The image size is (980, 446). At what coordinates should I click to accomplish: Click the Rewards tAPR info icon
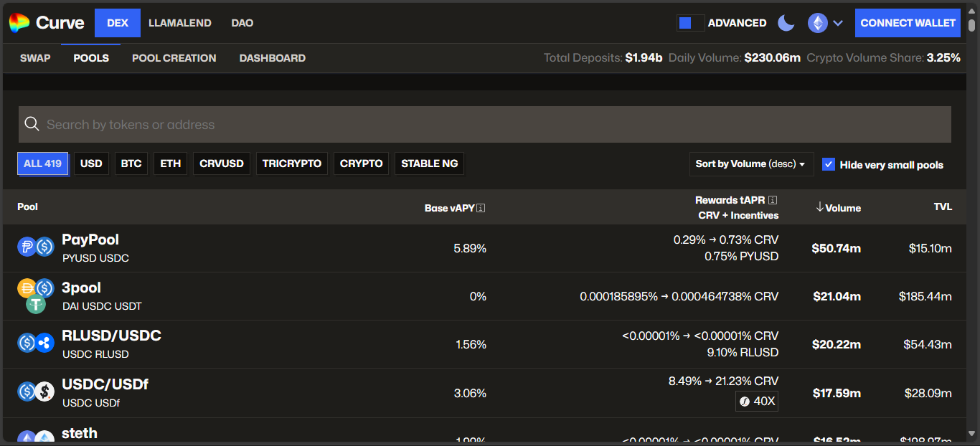click(x=773, y=201)
